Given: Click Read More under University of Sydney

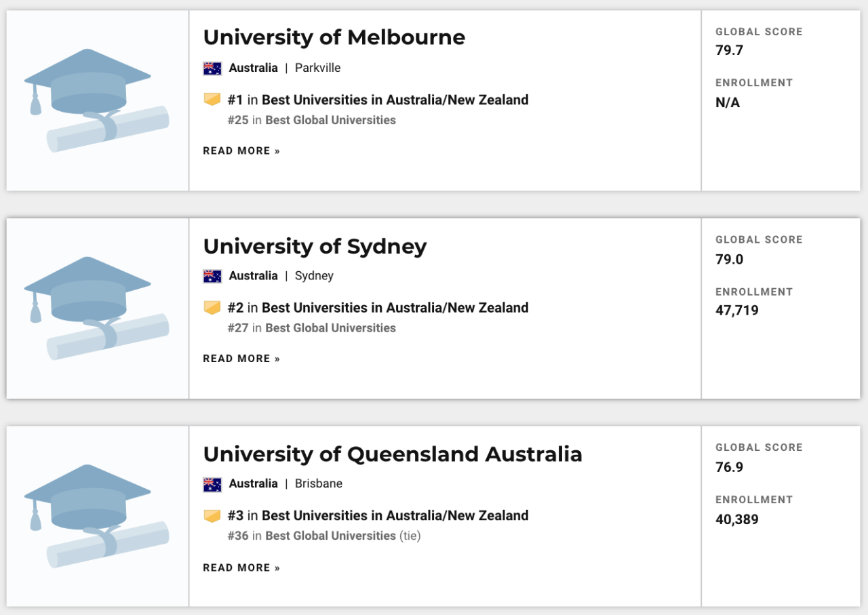Looking at the screenshot, I should pos(241,359).
